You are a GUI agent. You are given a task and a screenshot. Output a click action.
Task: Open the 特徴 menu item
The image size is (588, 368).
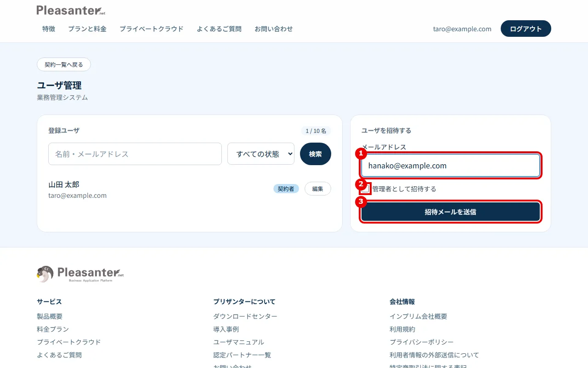click(49, 29)
